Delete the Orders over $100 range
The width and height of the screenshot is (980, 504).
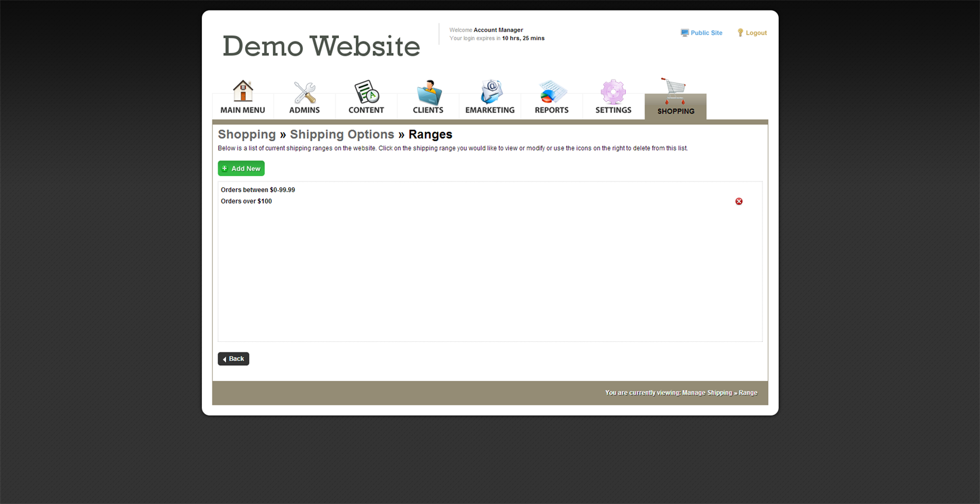point(738,201)
